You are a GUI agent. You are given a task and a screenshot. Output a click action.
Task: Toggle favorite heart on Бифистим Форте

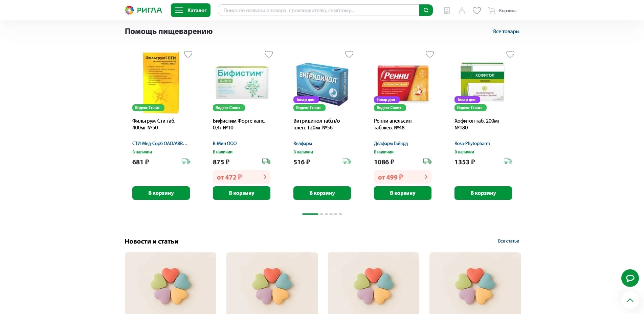pos(269,54)
